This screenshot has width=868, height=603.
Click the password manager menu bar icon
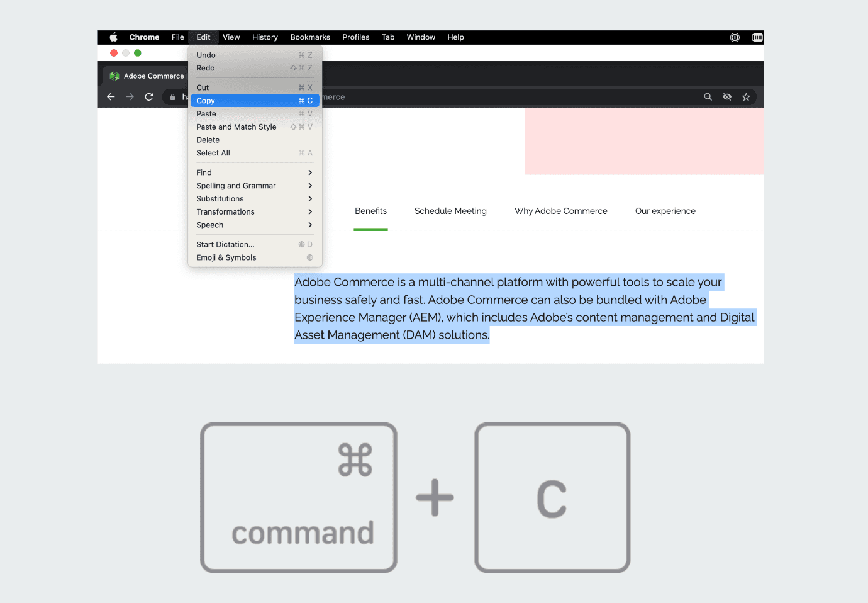pyautogui.click(x=735, y=37)
